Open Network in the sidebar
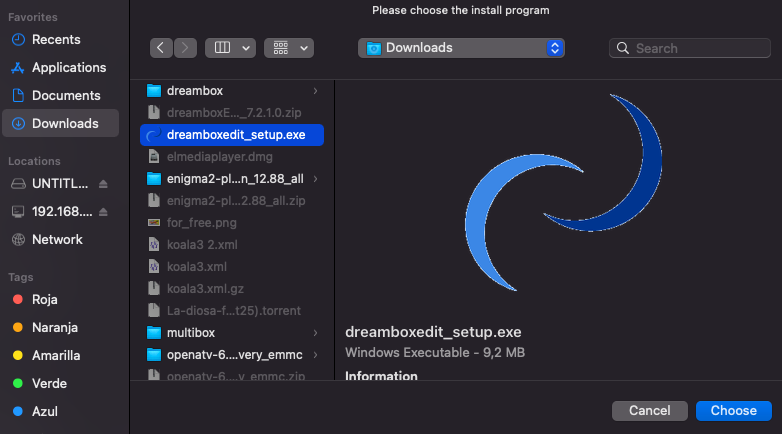 57,240
